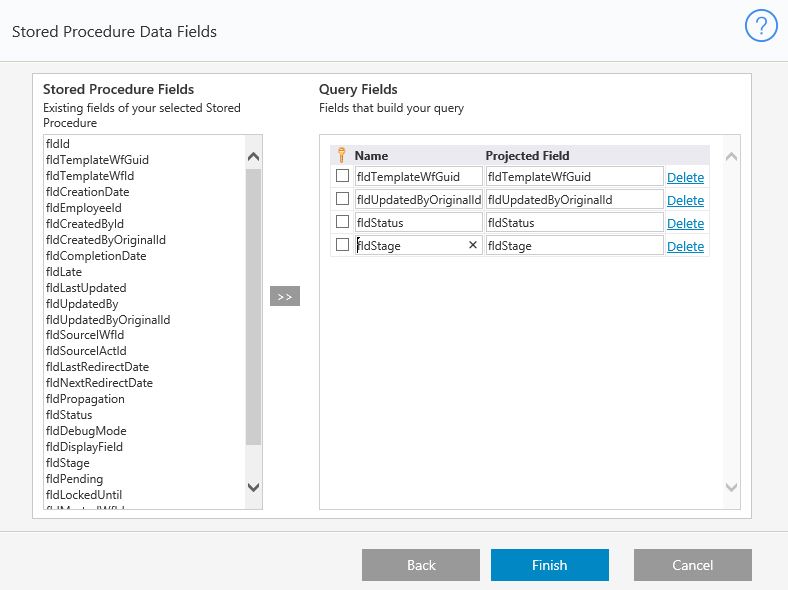
Task: Toggle the fldStatus row checkbox
Action: coord(342,222)
